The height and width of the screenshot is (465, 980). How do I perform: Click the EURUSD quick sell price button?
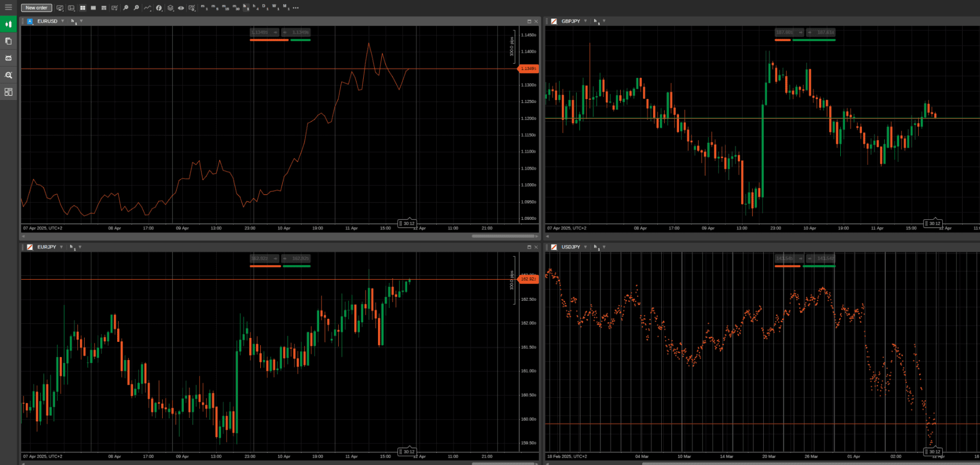coord(264,32)
